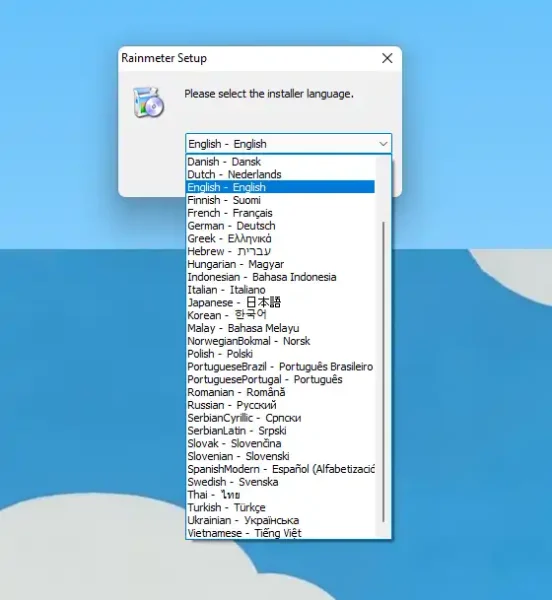Select Slovenian - Slovenski
Image resolution: width=552 pixels, height=600 pixels.
pos(280,456)
